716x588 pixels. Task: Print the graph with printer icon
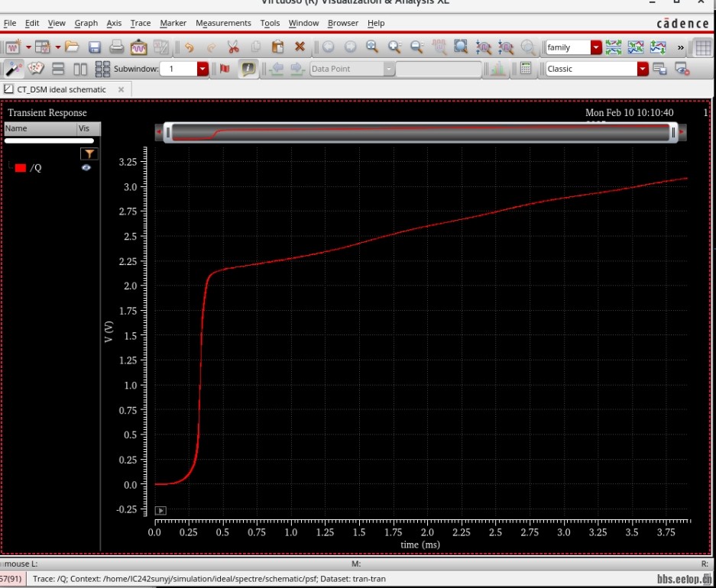click(116, 47)
